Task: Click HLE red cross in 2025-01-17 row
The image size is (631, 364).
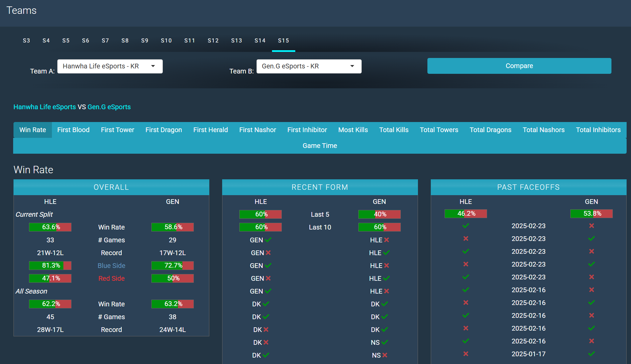Action: (x=466, y=354)
